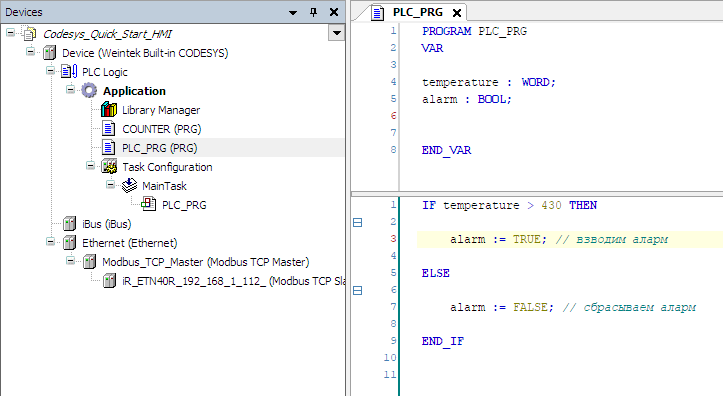The width and height of the screenshot is (723, 396).
Task: Click the iBus device icon
Action: tap(69, 224)
